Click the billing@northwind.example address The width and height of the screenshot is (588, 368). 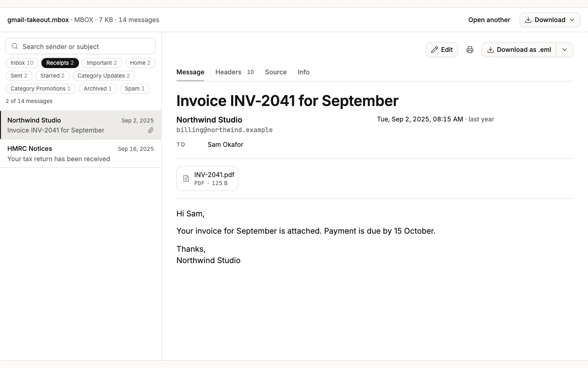pyautogui.click(x=225, y=130)
